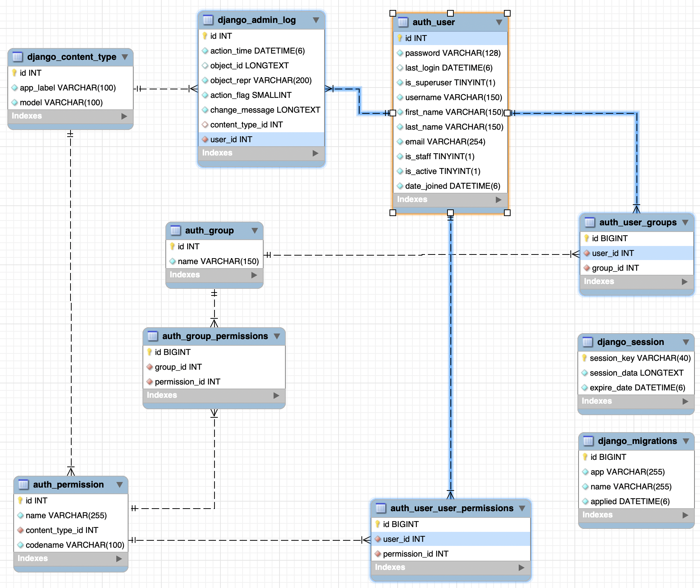Viewport: 700px width, 588px height.
Task: Click the empty diamond beside last_login DATETIME(6)
Action: pos(400,68)
